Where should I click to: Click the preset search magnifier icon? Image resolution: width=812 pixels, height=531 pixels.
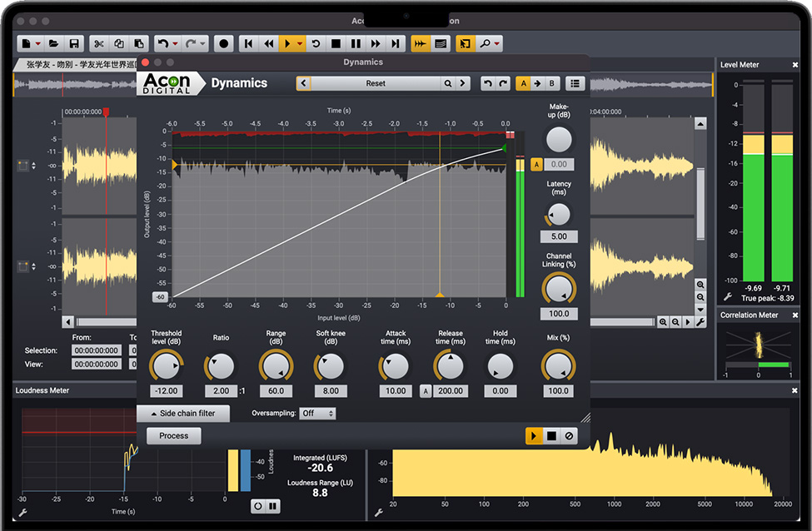448,83
